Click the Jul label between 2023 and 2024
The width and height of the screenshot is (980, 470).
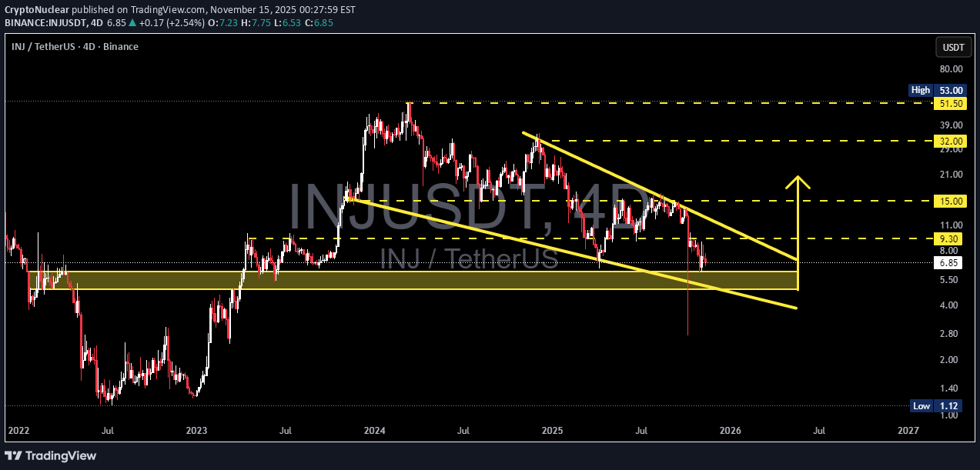click(x=286, y=432)
